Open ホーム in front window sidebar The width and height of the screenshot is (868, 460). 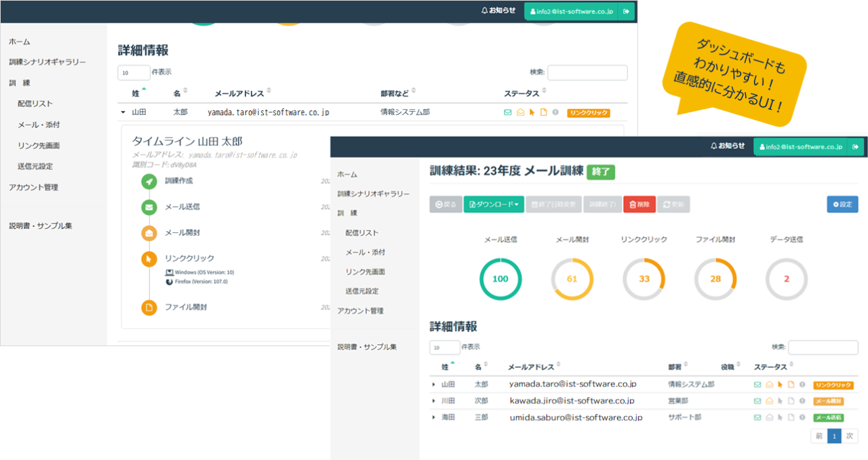click(x=347, y=174)
